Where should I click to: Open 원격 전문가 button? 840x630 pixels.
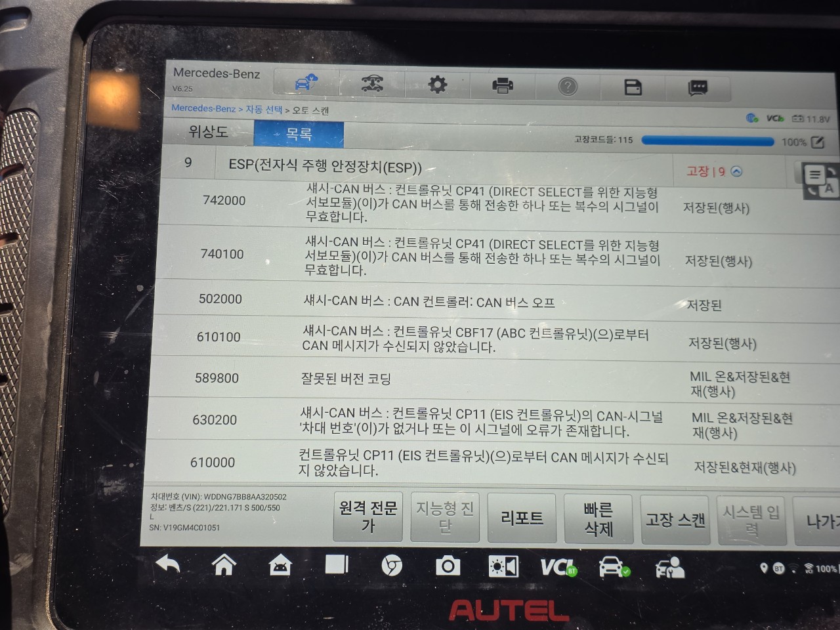[367, 516]
